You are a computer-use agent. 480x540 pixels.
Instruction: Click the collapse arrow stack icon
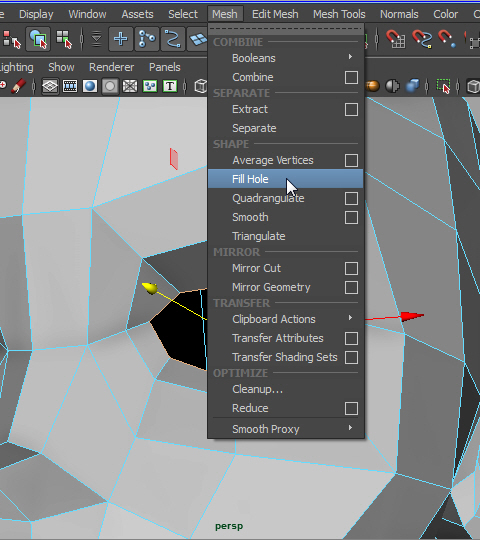tap(97, 39)
